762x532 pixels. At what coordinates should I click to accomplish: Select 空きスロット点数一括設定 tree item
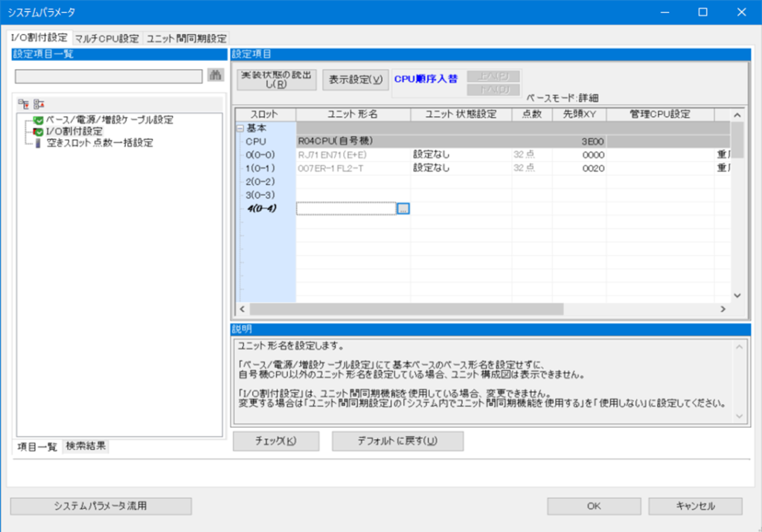(100, 142)
